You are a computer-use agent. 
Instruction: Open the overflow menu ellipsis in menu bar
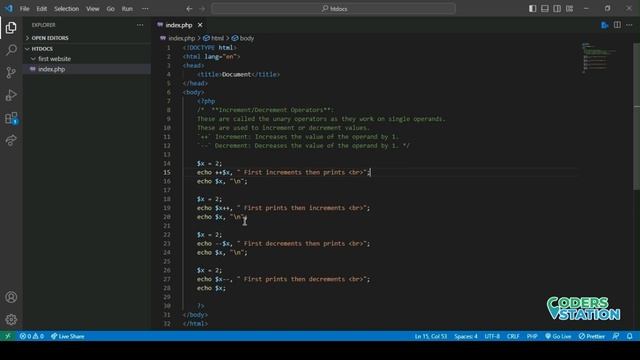[x=145, y=9]
